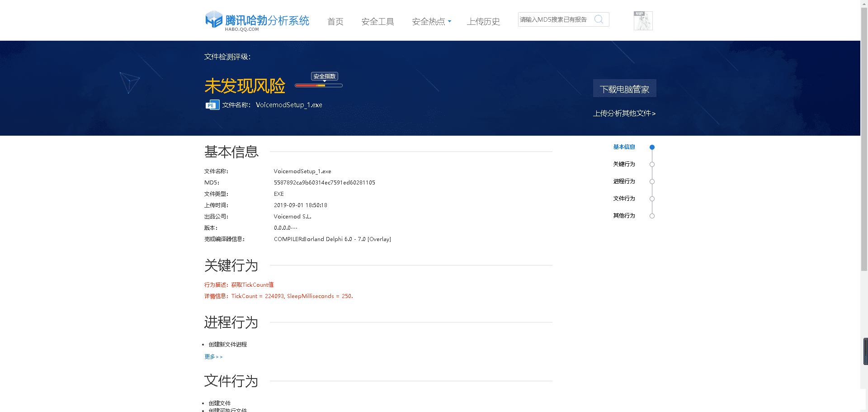This screenshot has height=412, width=868.
Task: Jump to 关键行为 in side navigation
Action: click(624, 164)
